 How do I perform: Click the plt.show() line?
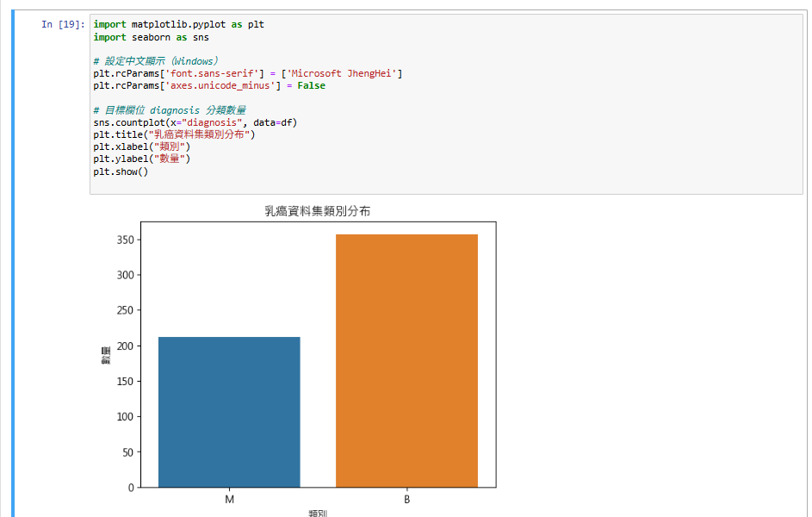(x=121, y=171)
